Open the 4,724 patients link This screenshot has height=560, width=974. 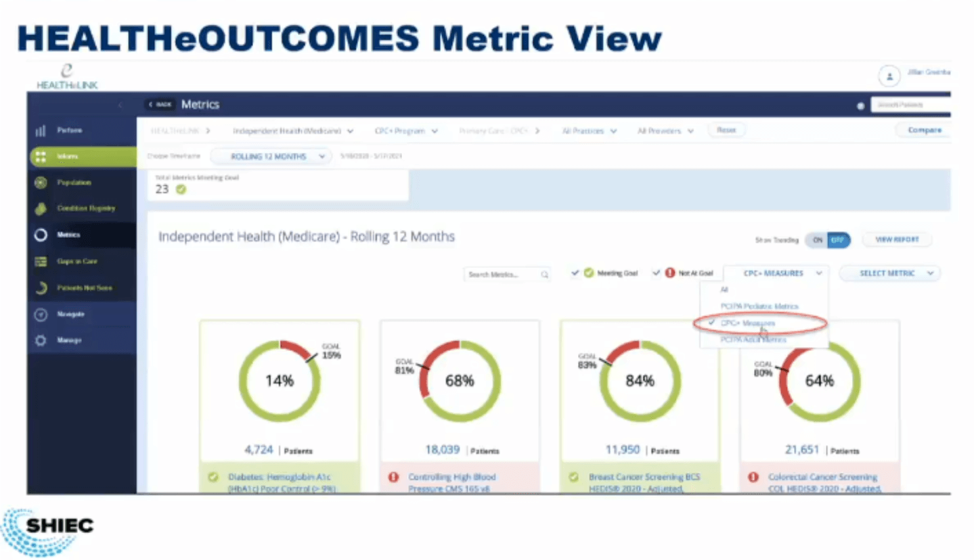(259, 449)
